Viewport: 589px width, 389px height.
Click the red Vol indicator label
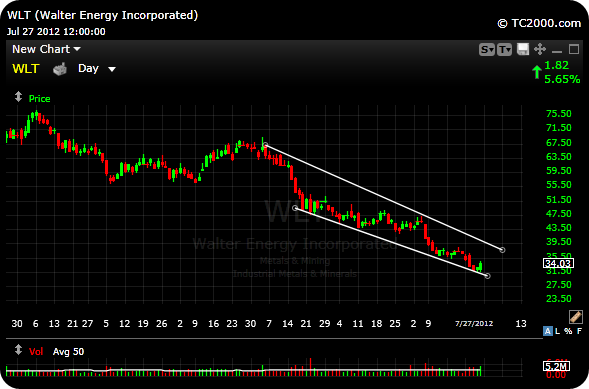click(36, 351)
